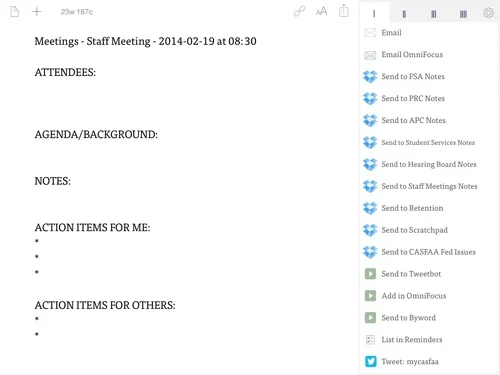Run Tweet: mycasfaa action
This screenshot has width=500, height=375.
(x=410, y=362)
